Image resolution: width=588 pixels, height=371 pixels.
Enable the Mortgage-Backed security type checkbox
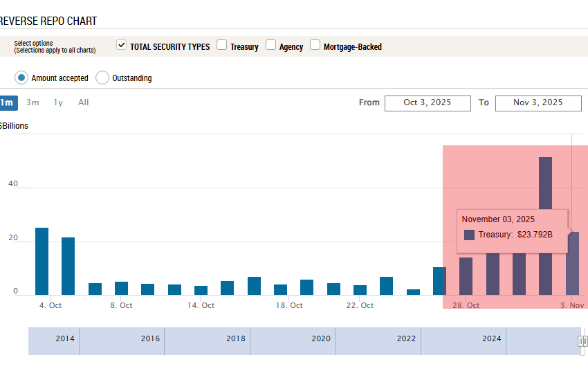(x=315, y=46)
